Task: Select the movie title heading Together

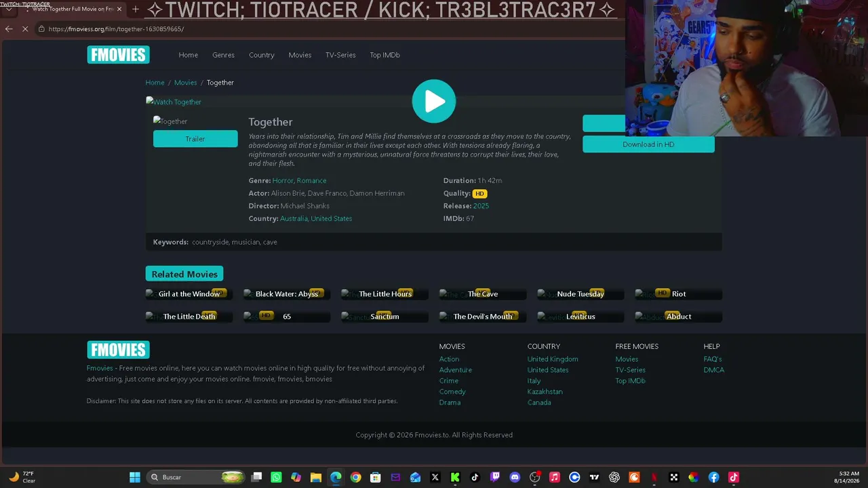Action: click(271, 122)
